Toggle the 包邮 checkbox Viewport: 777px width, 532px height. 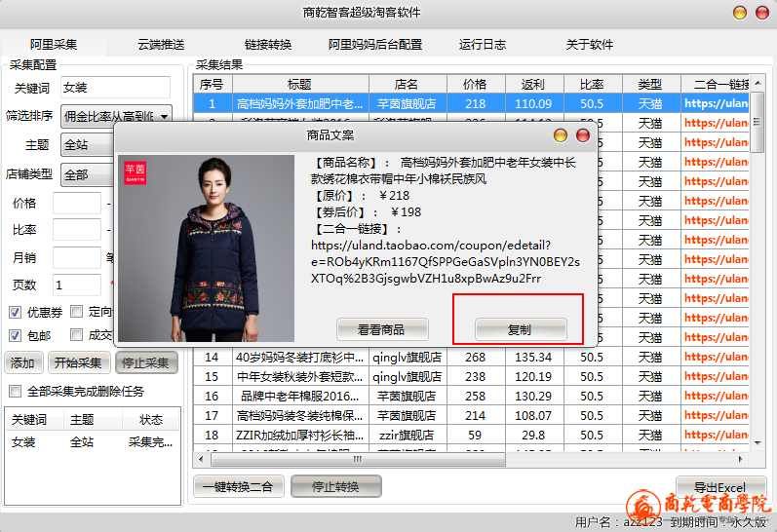click(15, 335)
